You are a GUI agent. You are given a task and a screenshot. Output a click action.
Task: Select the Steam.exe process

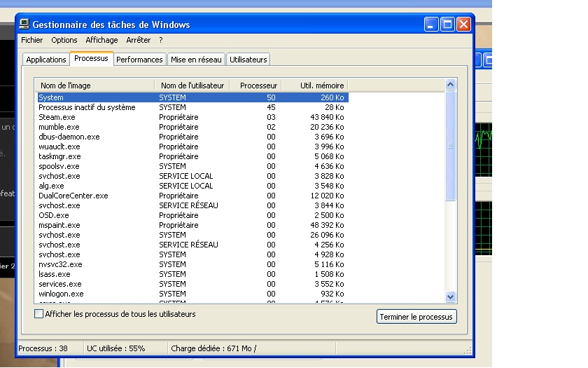click(x=193, y=117)
